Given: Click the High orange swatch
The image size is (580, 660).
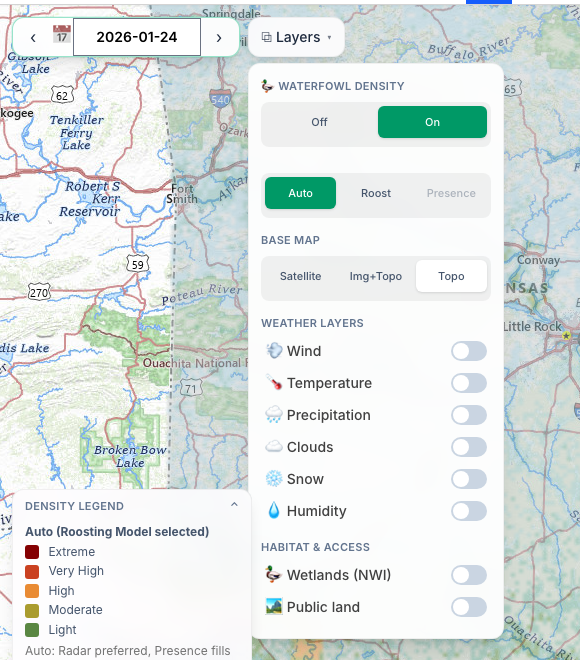Looking at the screenshot, I should pos(32,591).
